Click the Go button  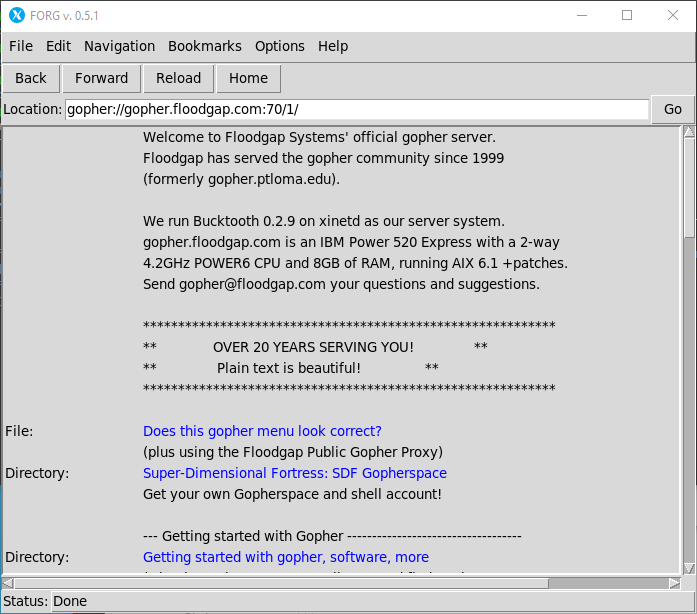tap(673, 109)
